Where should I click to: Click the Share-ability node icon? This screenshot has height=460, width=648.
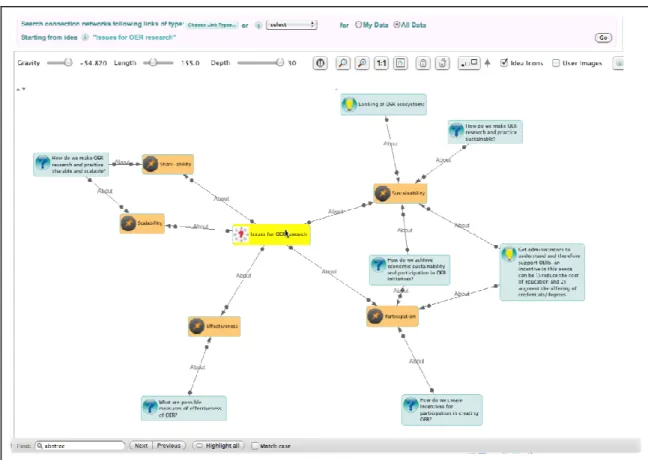point(150,164)
